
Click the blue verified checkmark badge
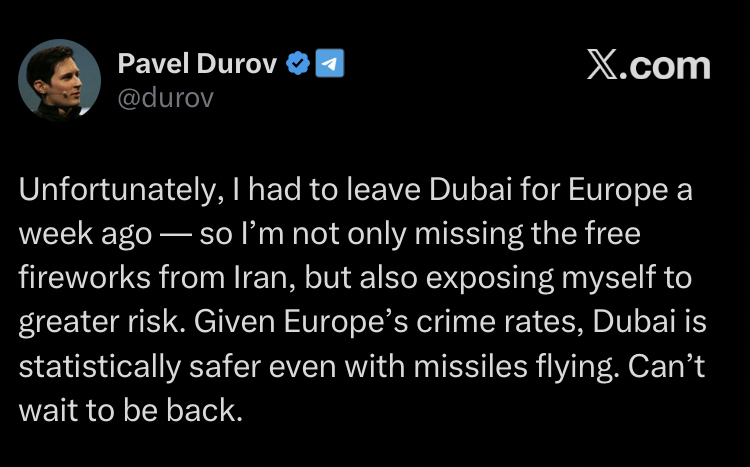coord(298,65)
